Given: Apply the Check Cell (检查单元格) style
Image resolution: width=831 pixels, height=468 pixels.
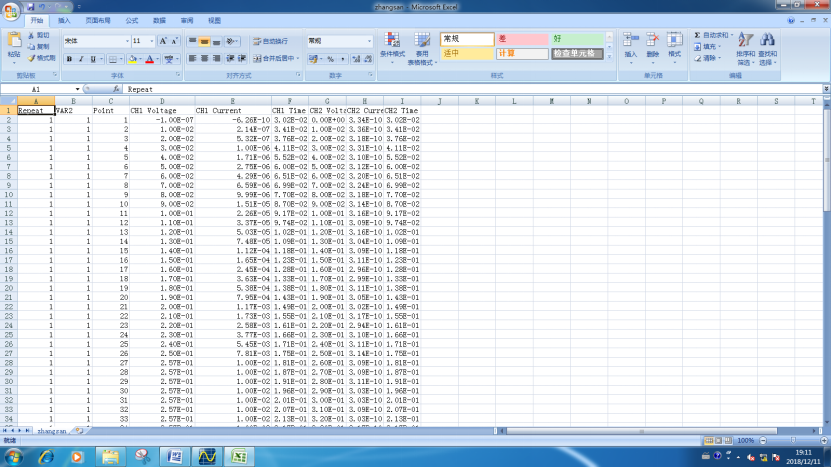Looking at the screenshot, I should point(577,54).
